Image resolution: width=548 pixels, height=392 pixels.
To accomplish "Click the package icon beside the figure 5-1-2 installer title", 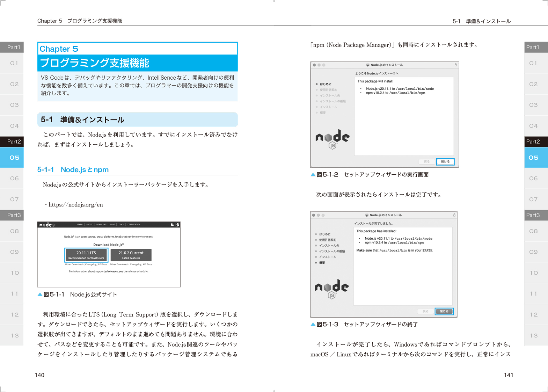I will pyautogui.click(x=367, y=65).
